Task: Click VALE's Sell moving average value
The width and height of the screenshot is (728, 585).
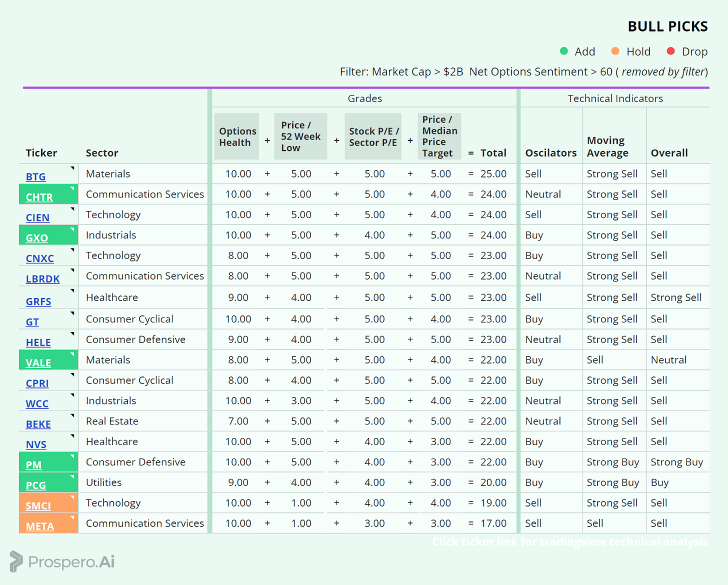Action: [595, 360]
